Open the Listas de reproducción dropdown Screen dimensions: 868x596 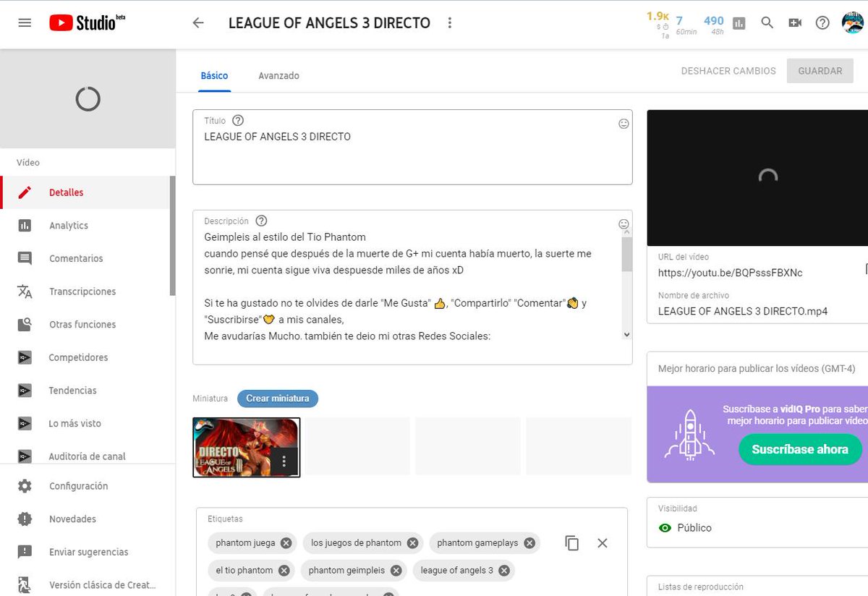(757, 587)
